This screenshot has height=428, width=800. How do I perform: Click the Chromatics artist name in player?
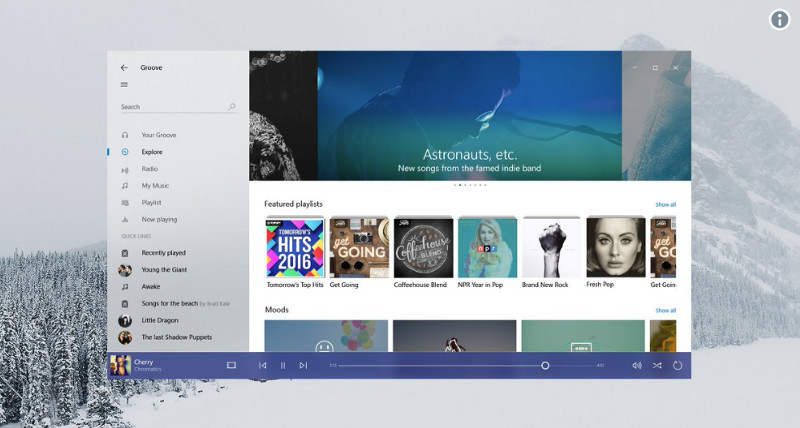pyautogui.click(x=148, y=369)
